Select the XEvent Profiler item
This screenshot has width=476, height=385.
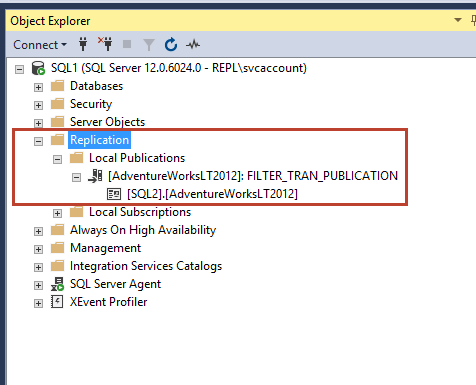[x=108, y=302]
